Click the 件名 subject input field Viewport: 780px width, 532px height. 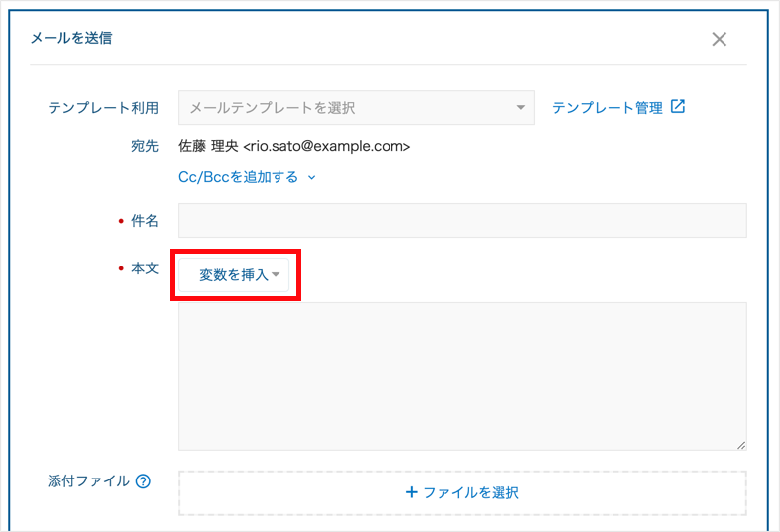[x=463, y=220]
